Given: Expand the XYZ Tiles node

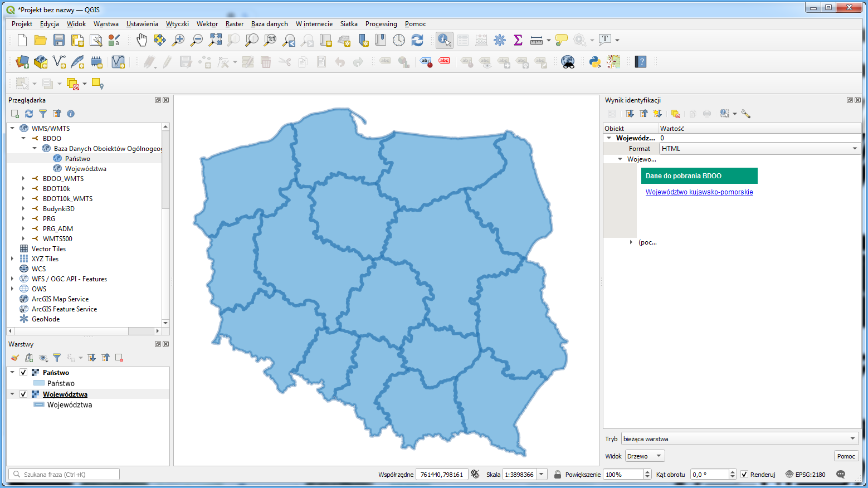Looking at the screenshot, I should [x=12, y=258].
